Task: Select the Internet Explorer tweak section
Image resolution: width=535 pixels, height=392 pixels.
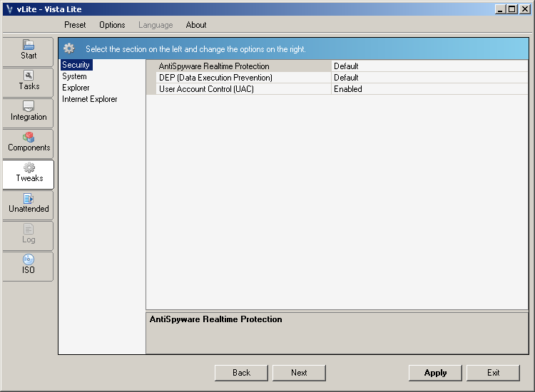Action: point(90,99)
